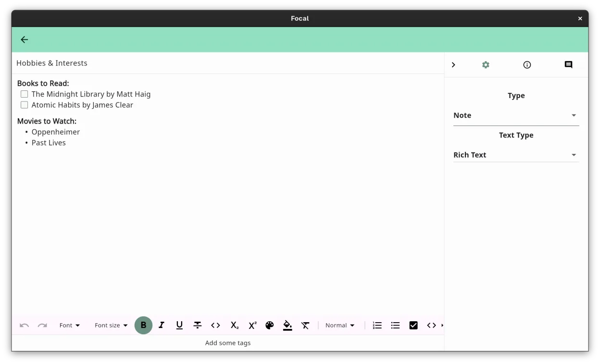
Task: Toggle underline formatting
Action: point(179,326)
